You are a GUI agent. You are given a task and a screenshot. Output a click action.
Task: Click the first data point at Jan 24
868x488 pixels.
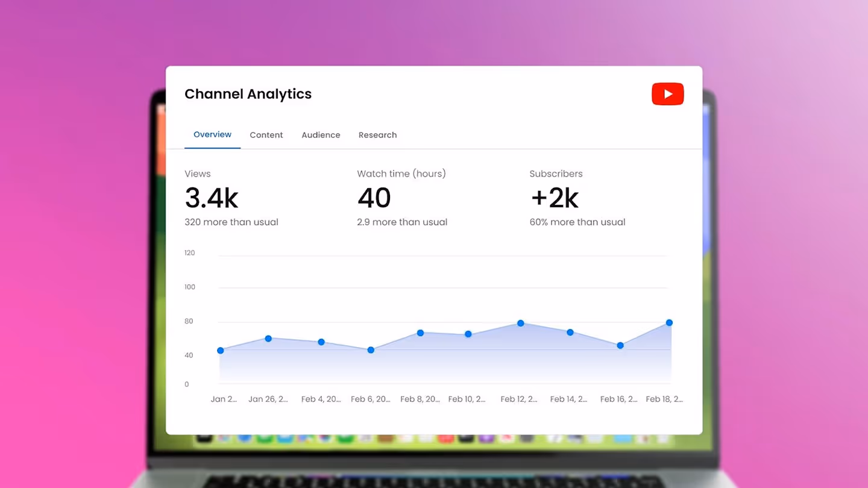click(221, 350)
